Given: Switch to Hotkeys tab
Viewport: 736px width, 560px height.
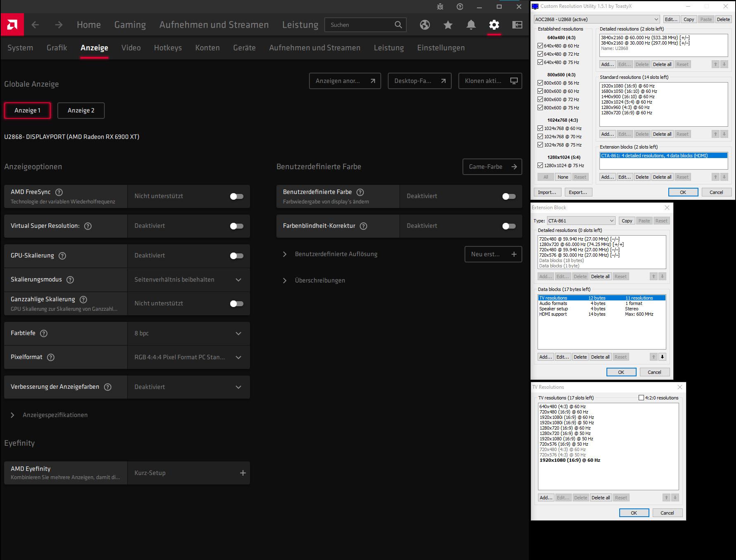Looking at the screenshot, I should pyautogui.click(x=168, y=48).
